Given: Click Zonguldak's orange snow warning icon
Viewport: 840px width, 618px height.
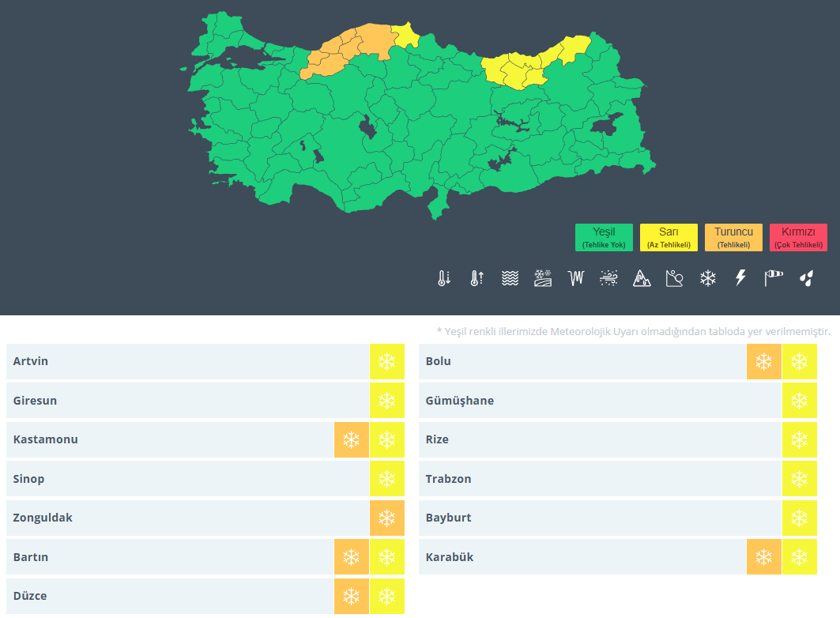Looking at the screenshot, I should [386, 518].
